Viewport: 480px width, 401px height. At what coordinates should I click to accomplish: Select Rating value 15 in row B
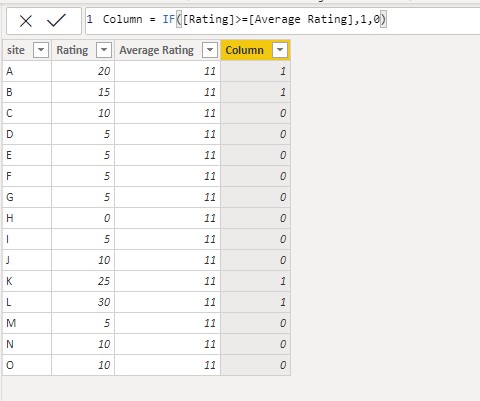tap(83, 92)
